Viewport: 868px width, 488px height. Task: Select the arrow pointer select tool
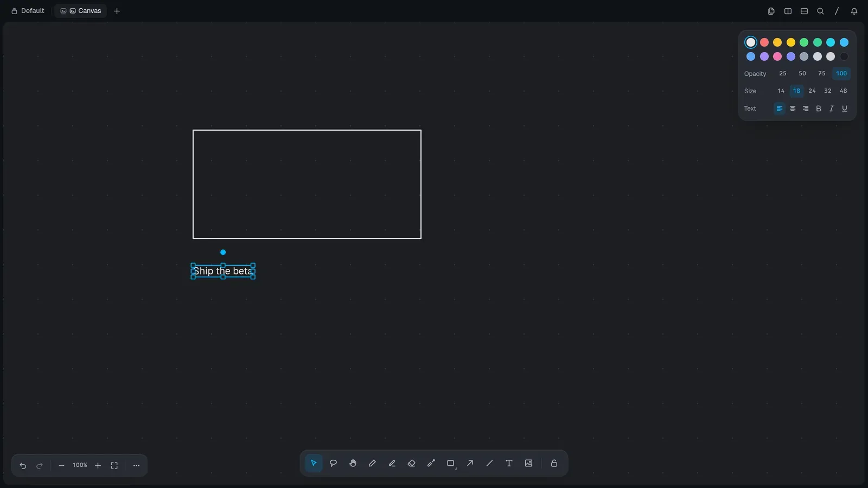tap(314, 463)
